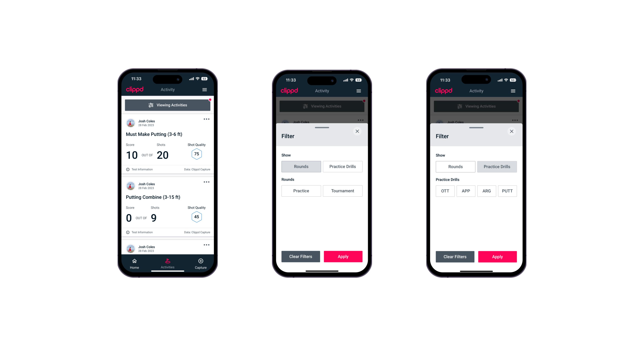The width and height of the screenshot is (644, 346).
Task: Select the OTT practice drill filter
Action: click(446, 191)
